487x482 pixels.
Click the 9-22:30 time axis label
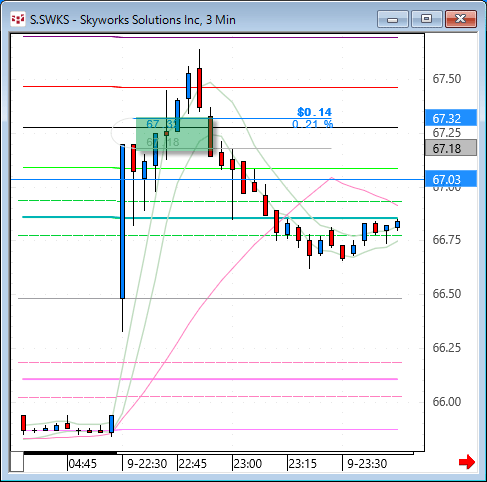[147, 464]
